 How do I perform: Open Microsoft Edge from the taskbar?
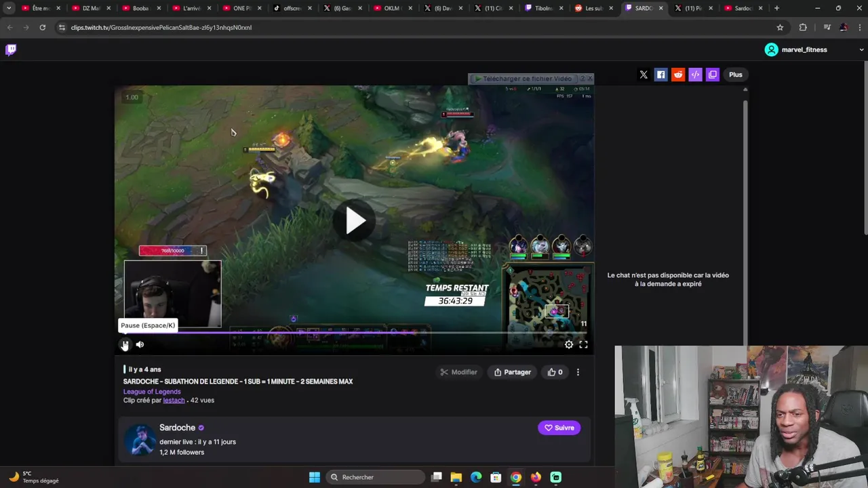click(476, 477)
